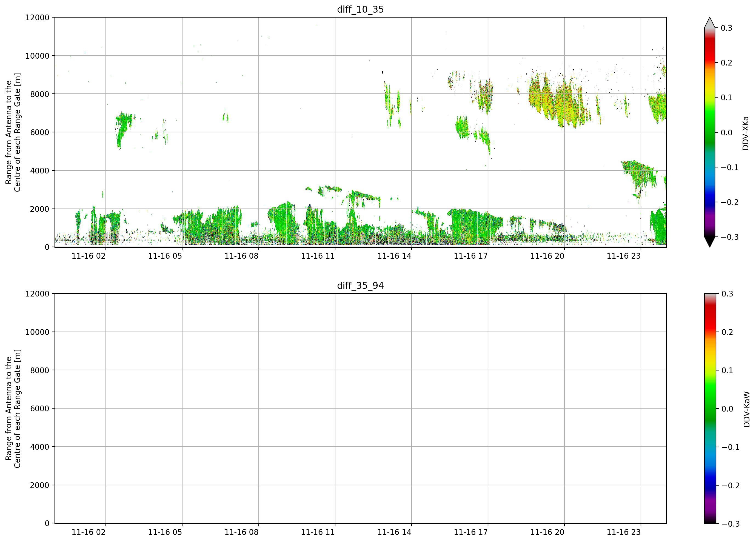This screenshot has width=756, height=542.
Task: Click the black lower extend arrow of DDV-XKa colorbar
Action: click(x=710, y=242)
